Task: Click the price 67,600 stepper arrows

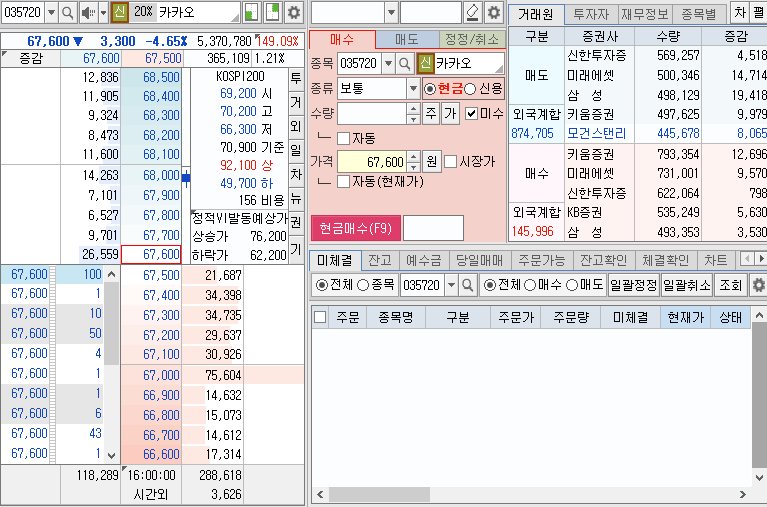Action: (x=413, y=161)
